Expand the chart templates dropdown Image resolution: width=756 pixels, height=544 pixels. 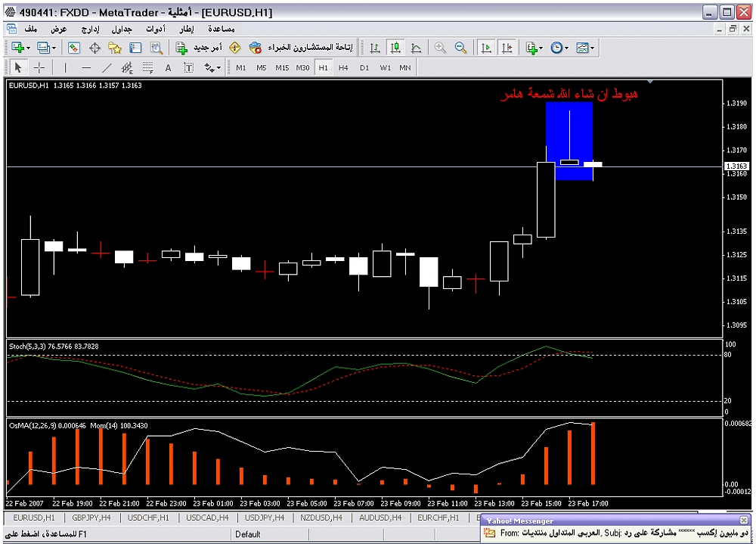[585, 48]
